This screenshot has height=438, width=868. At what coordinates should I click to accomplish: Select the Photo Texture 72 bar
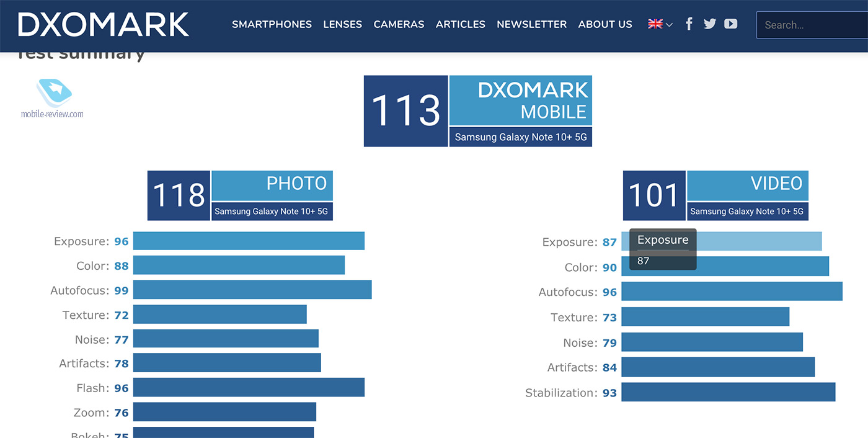coord(220,315)
